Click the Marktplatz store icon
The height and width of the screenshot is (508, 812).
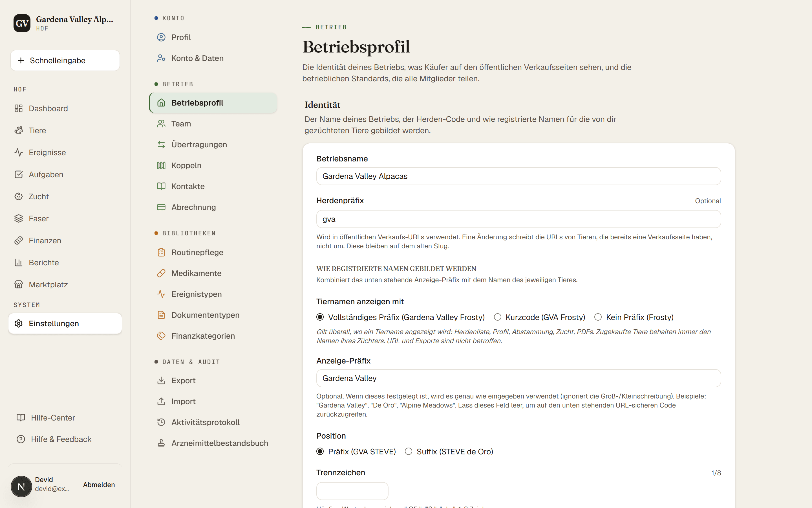coord(18,284)
